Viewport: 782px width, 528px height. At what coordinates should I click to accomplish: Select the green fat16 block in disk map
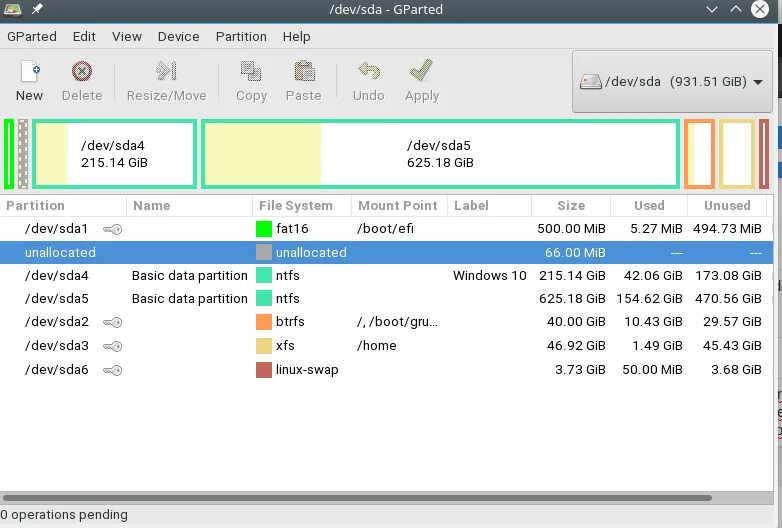coord(9,154)
